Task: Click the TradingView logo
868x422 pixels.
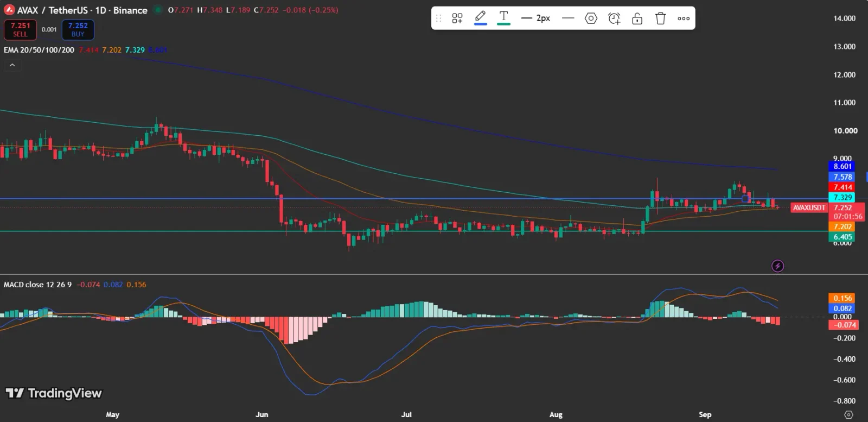Action: coord(54,393)
